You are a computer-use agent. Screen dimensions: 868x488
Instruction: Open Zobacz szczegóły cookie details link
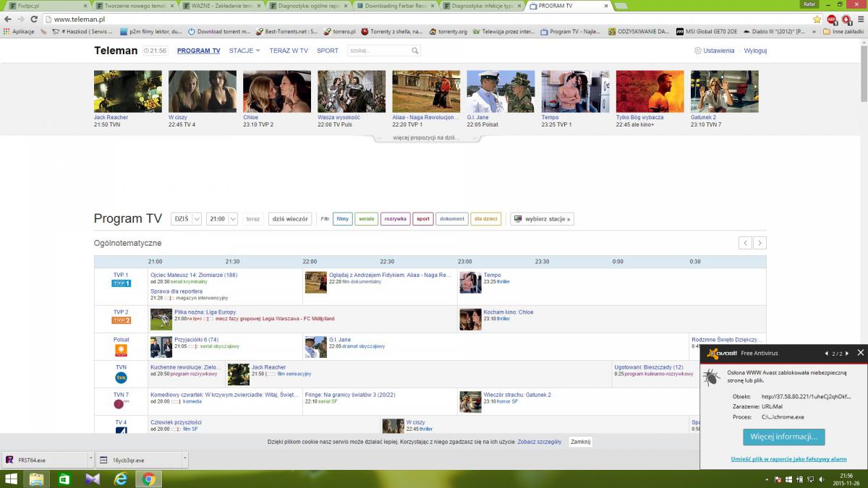(x=539, y=442)
